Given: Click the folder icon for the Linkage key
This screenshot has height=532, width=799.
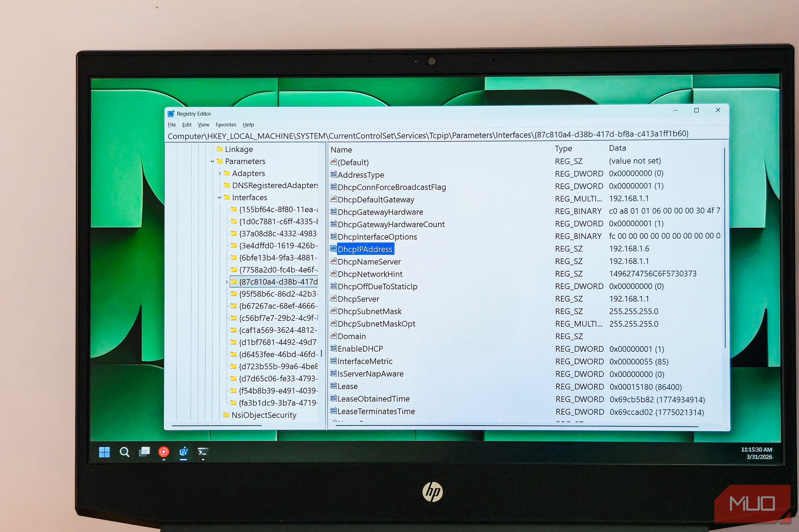Looking at the screenshot, I should click(219, 149).
